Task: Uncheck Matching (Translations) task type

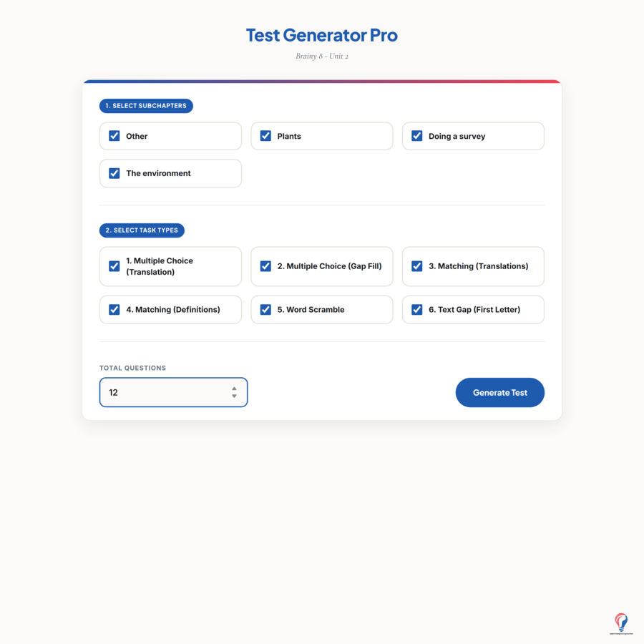Action: point(417,266)
